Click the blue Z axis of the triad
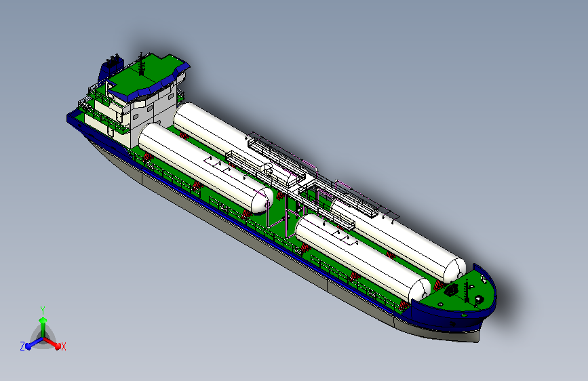588x381 pixels. 34,343
